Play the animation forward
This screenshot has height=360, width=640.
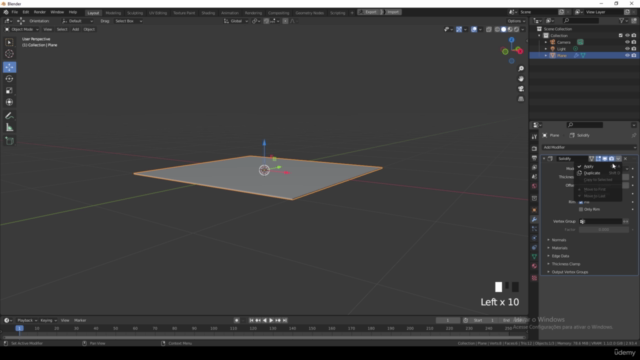coord(271,320)
